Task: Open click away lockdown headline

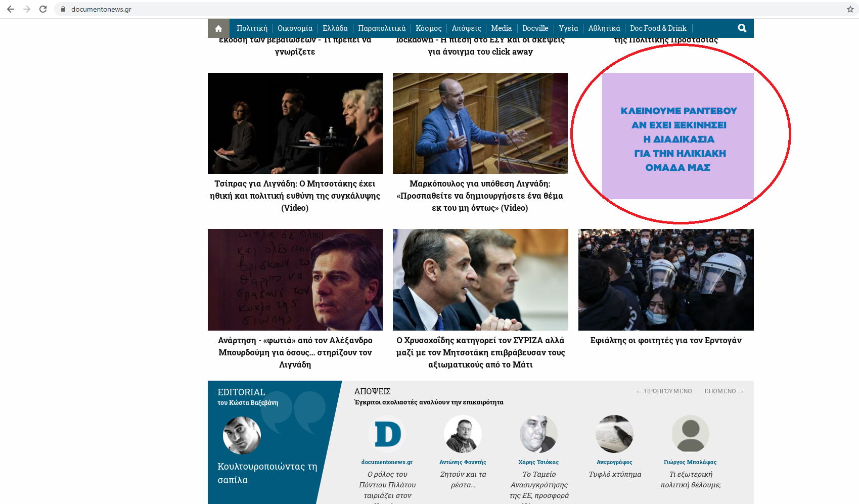Action: (480, 45)
